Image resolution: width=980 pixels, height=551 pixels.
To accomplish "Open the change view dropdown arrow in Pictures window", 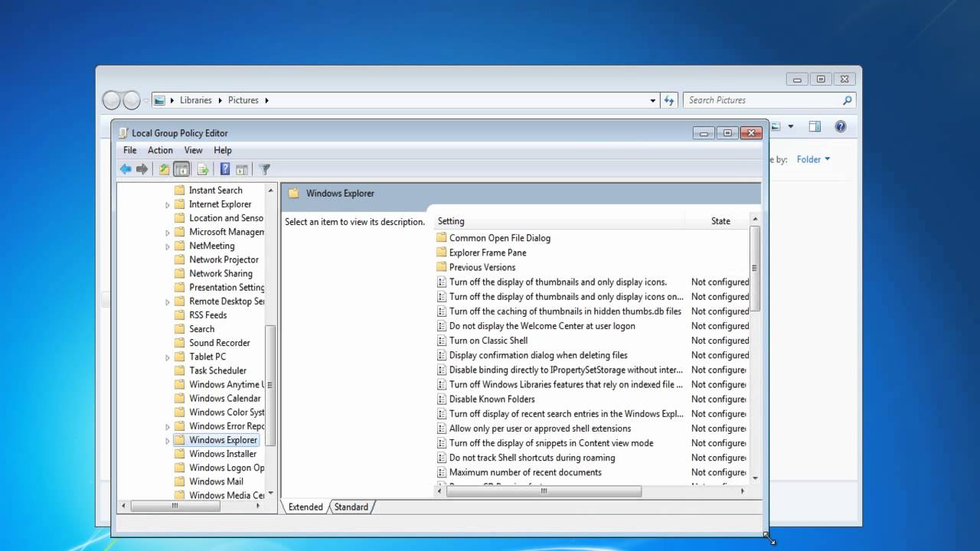I will click(x=791, y=126).
